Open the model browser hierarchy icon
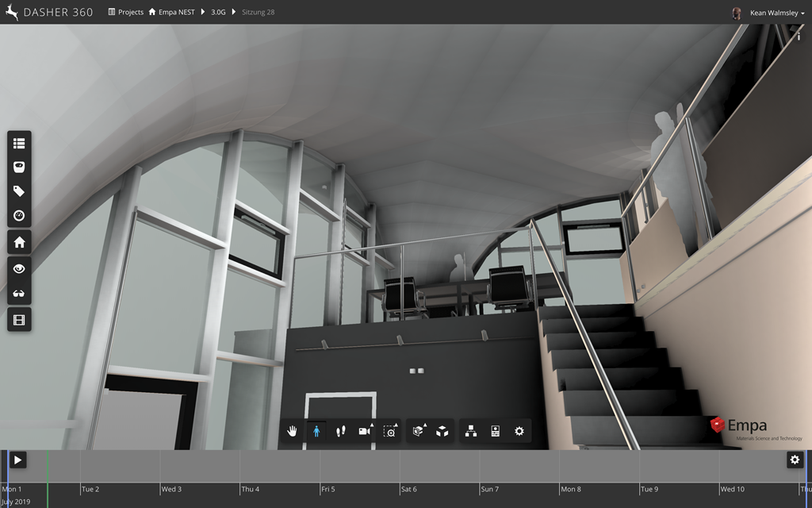Screen dimensions: 812x508 click(x=471, y=431)
